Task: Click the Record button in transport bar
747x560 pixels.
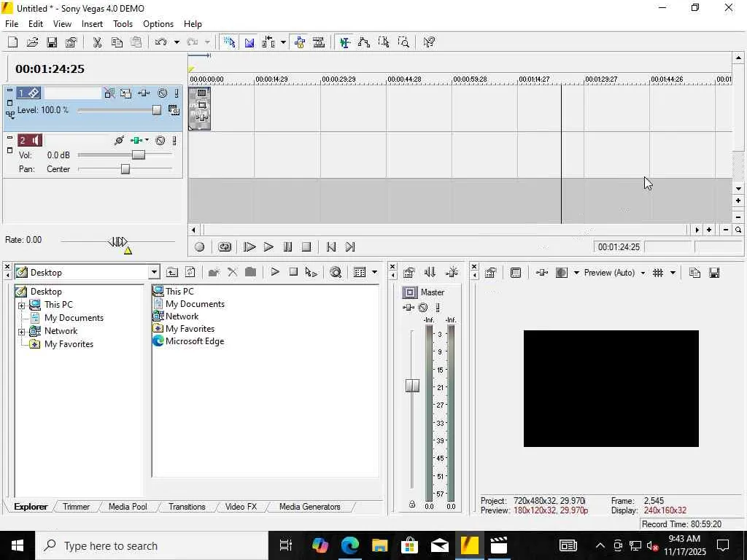Action: click(x=200, y=246)
